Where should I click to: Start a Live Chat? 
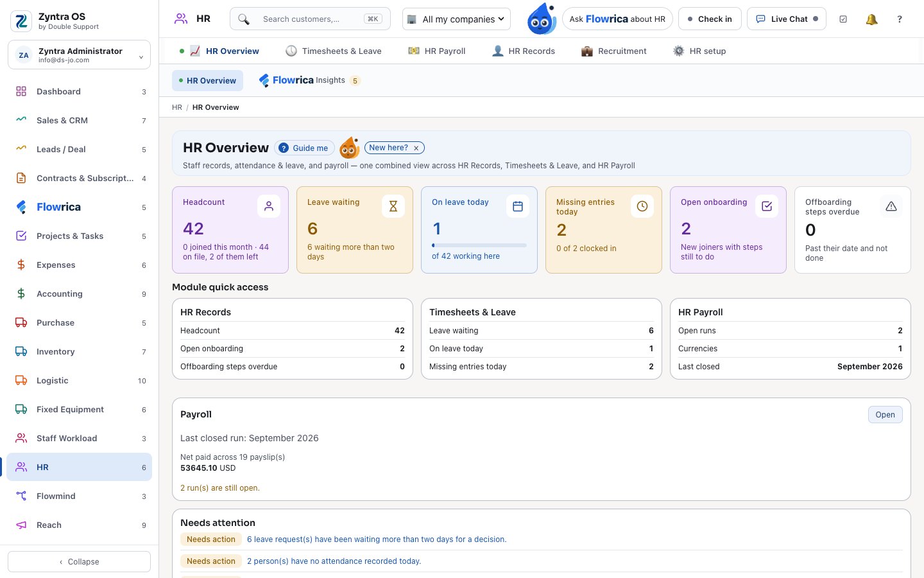787,19
